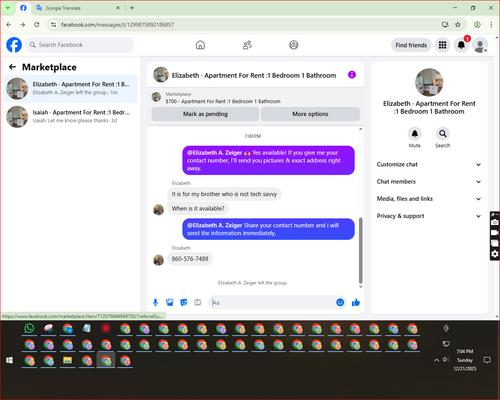This screenshot has width=500, height=400.
Task: Click the Find friends button
Action: tap(411, 45)
